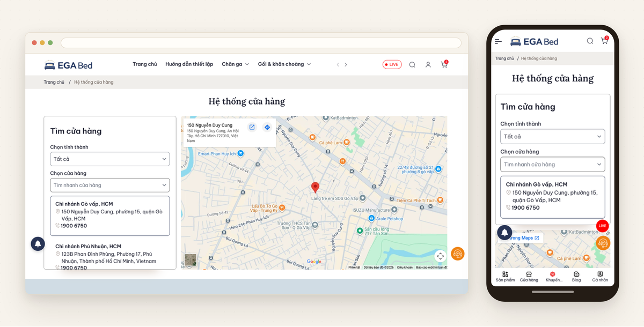The width and height of the screenshot is (644, 327).
Task: Click Điều khoản link at the map bottom
Action: tap(405, 267)
